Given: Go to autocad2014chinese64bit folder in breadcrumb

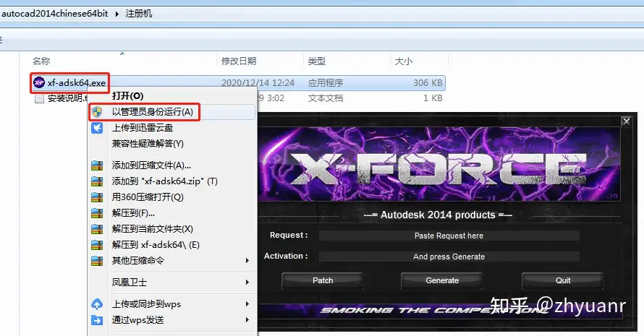Looking at the screenshot, I should pyautogui.click(x=54, y=14).
